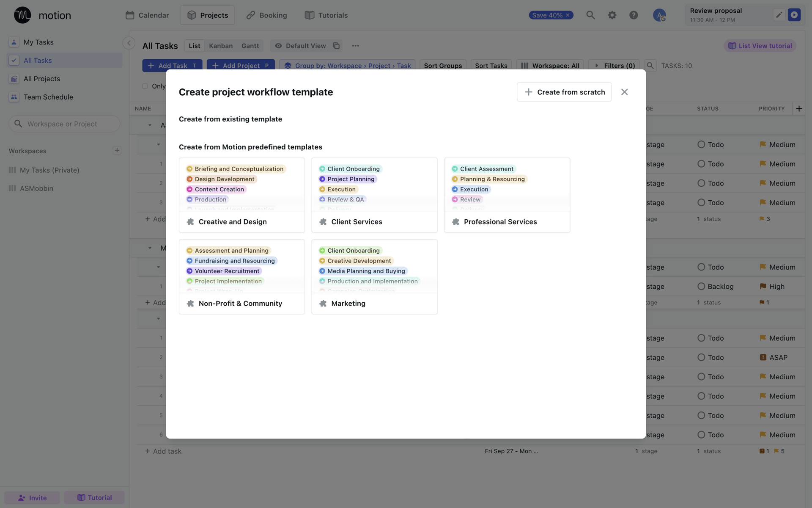
Task: Open List View tutorial link
Action: pyautogui.click(x=760, y=46)
